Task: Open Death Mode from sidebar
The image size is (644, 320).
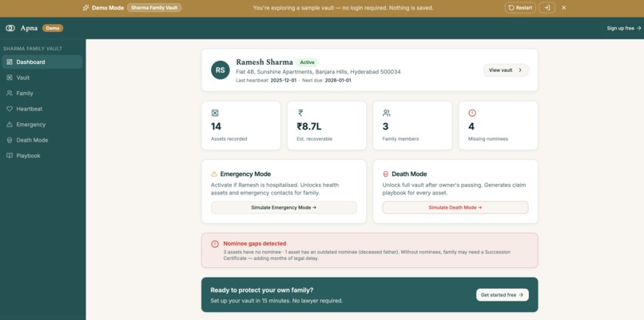Action: coord(42,140)
